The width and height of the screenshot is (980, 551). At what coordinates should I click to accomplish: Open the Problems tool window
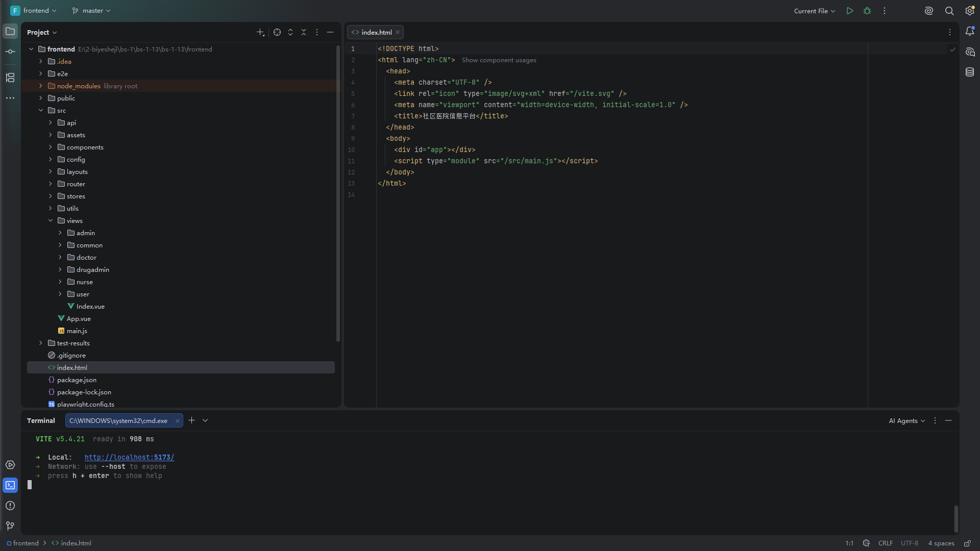pos(10,506)
